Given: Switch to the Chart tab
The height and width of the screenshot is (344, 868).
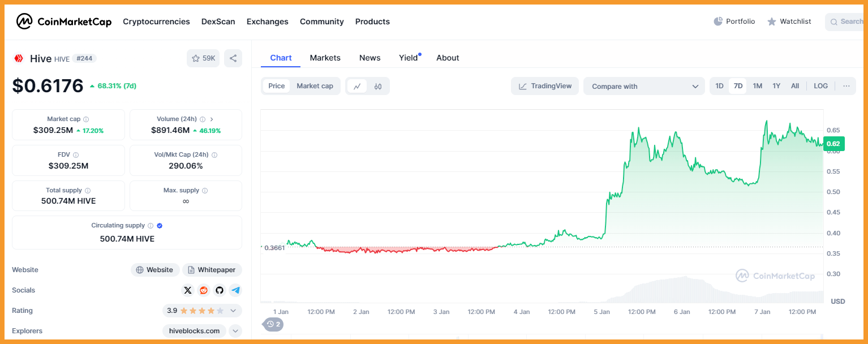Looking at the screenshot, I should coord(281,58).
